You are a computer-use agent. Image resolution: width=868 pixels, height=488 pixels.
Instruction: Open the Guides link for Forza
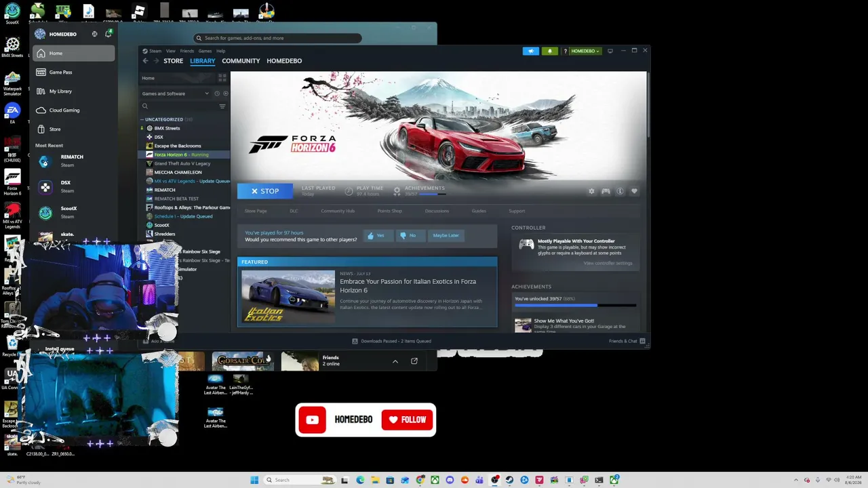coord(479,211)
